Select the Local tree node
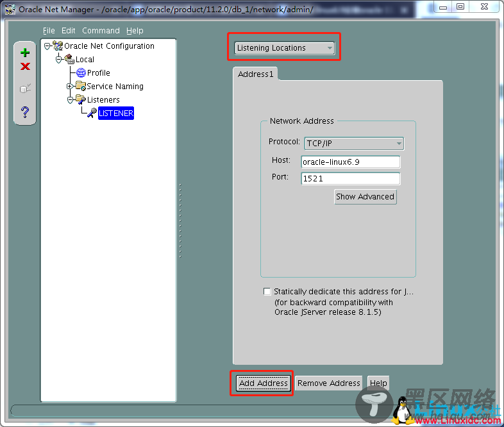The height and width of the screenshot is (427, 504). pos(85,60)
